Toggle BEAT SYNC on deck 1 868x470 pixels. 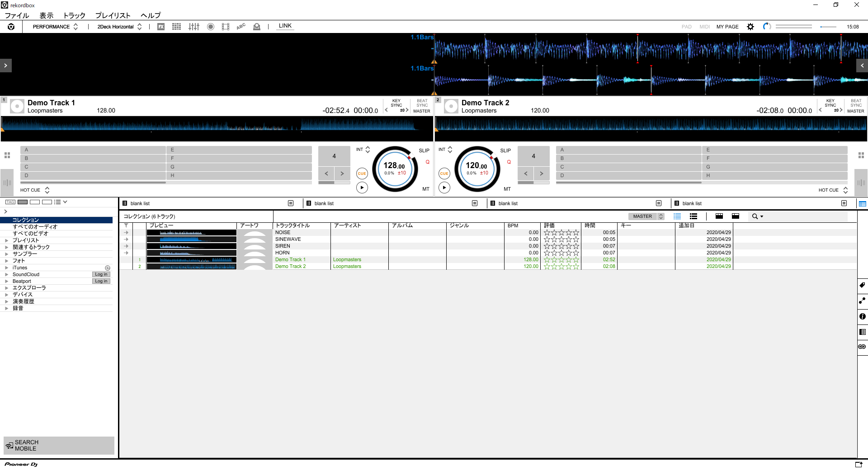422,103
